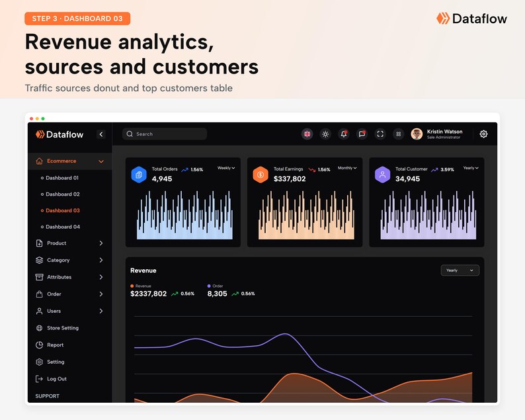Expand the Order submenu arrow

click(101, 294)
